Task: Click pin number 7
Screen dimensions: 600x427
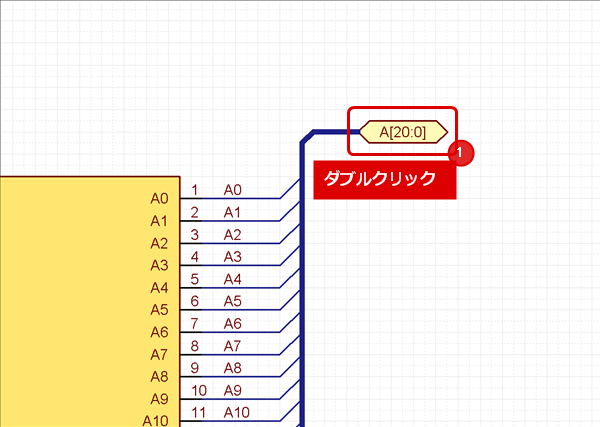Action: coord(194,324)
